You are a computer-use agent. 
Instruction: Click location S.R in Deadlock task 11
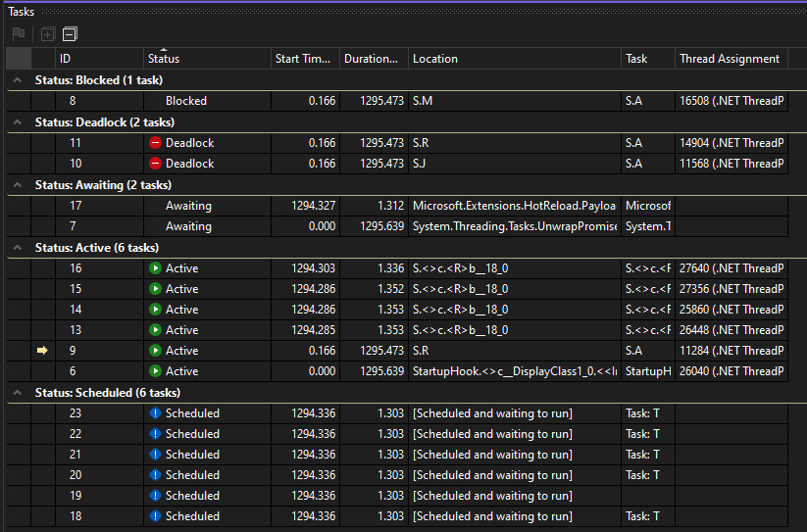421,143
